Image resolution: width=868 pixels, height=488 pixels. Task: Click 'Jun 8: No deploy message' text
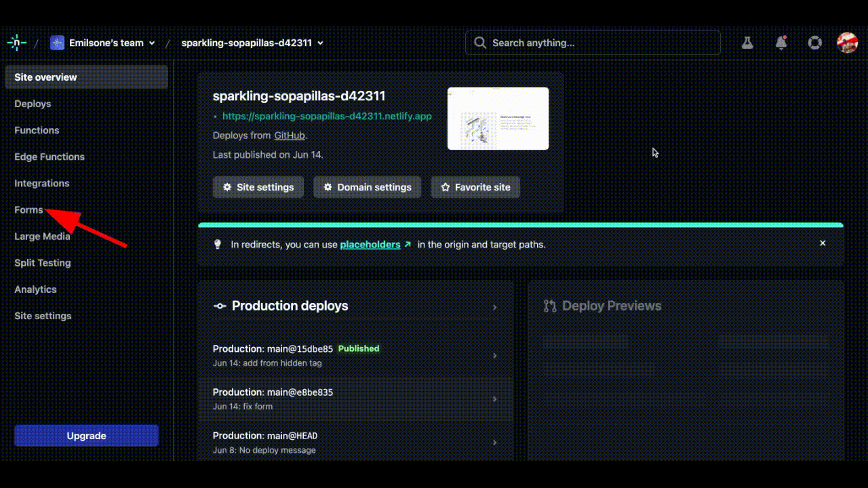coord(264,450)
